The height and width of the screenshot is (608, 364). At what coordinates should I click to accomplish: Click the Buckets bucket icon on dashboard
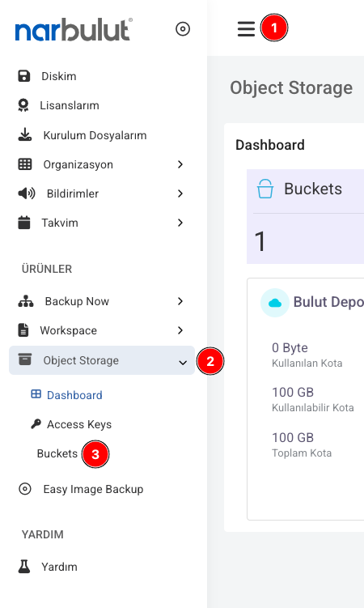(265, 189)
